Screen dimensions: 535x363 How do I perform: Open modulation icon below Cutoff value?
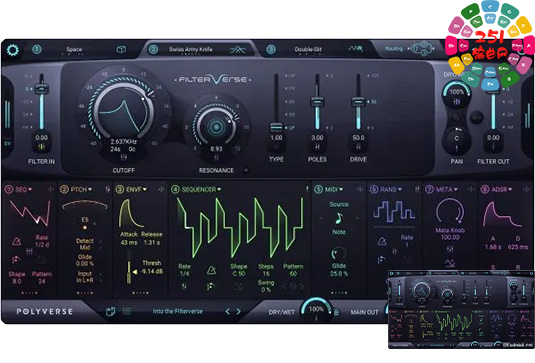(x=124, y=157)
